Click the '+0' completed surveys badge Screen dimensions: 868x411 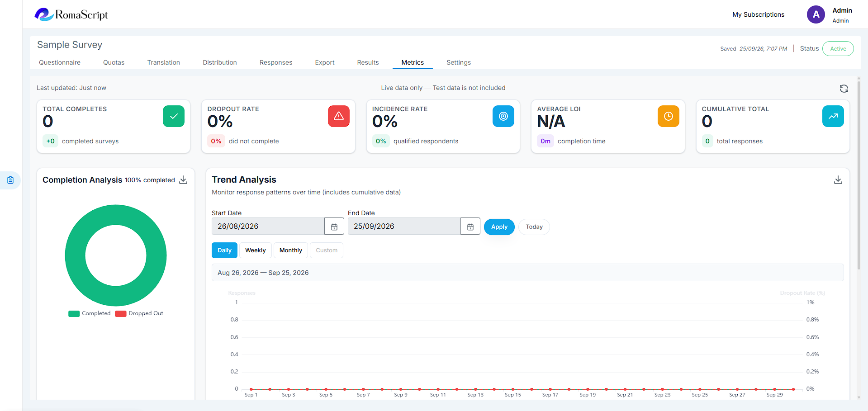pyautogui.click(x=50, y=141)
